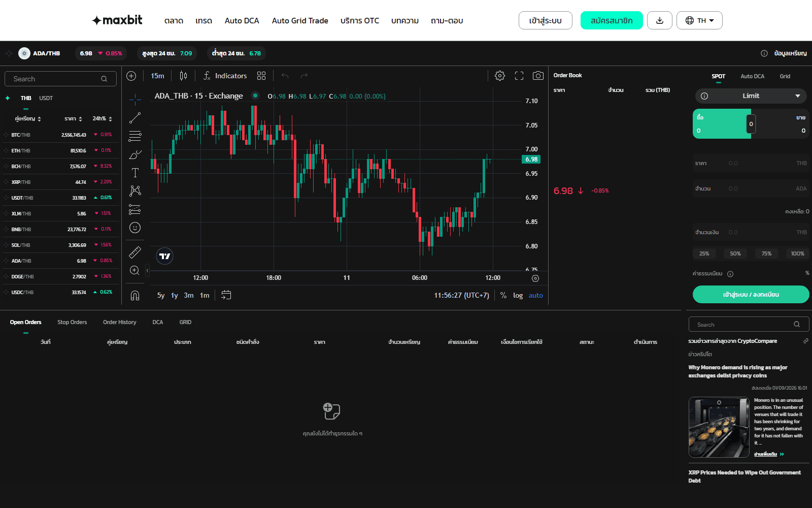Open the Stop Orders tab
812x508 pixels.
(72, 322)
